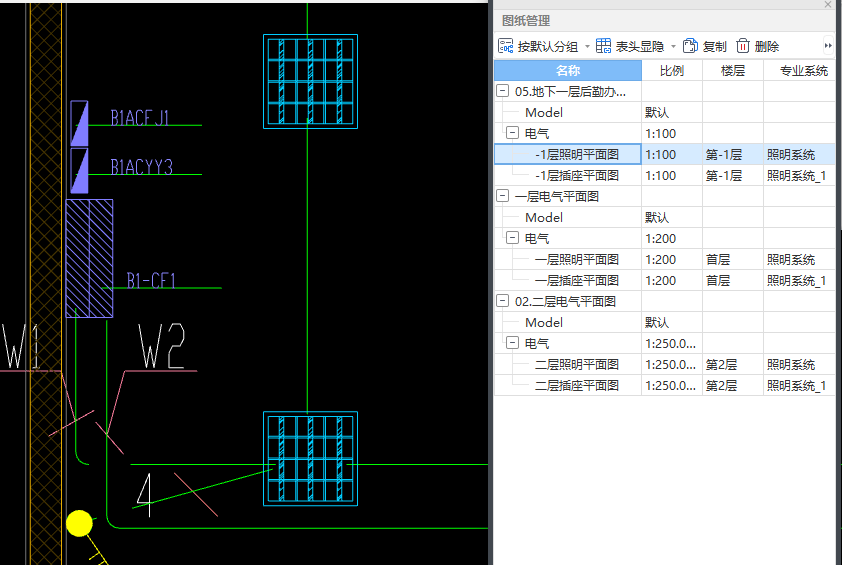Viewport: 842px width, 565px height.
Task: Collapse 电气 under 一层电气平面图
Action: click(x=512, y=237)
